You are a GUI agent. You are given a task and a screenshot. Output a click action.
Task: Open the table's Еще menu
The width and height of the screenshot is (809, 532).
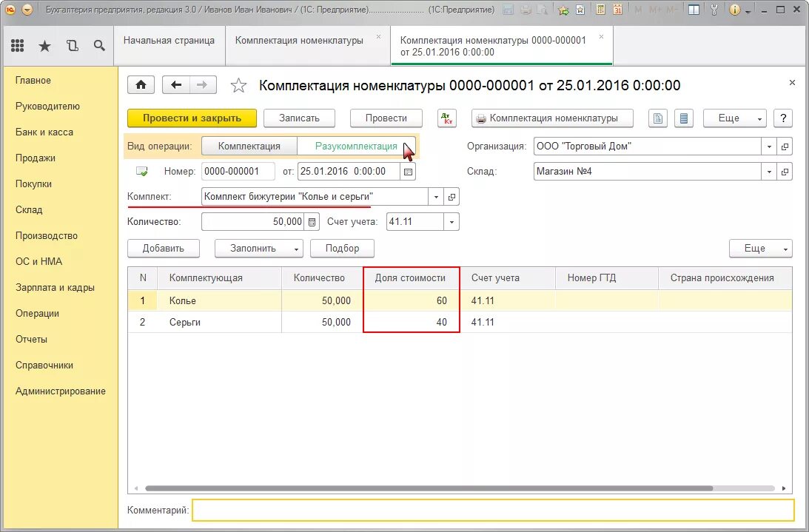point(760,248)
